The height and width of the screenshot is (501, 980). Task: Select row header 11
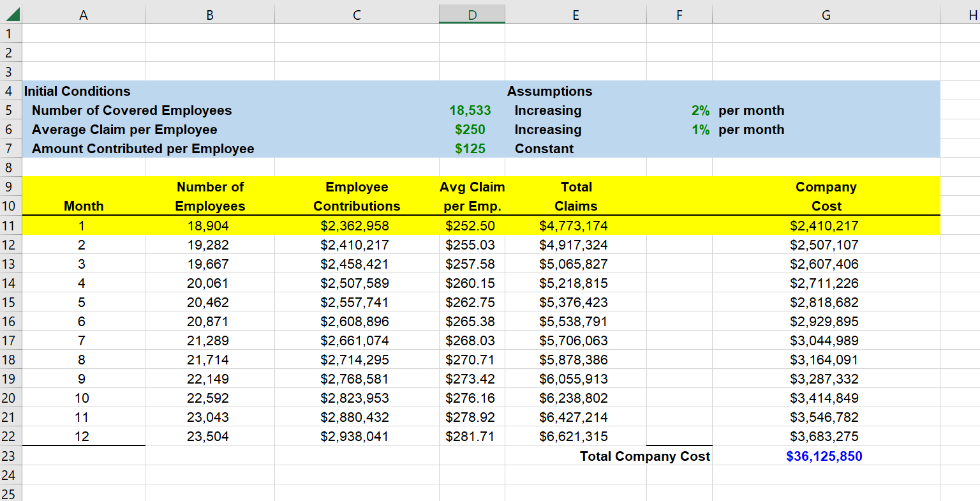pos(10,225)
